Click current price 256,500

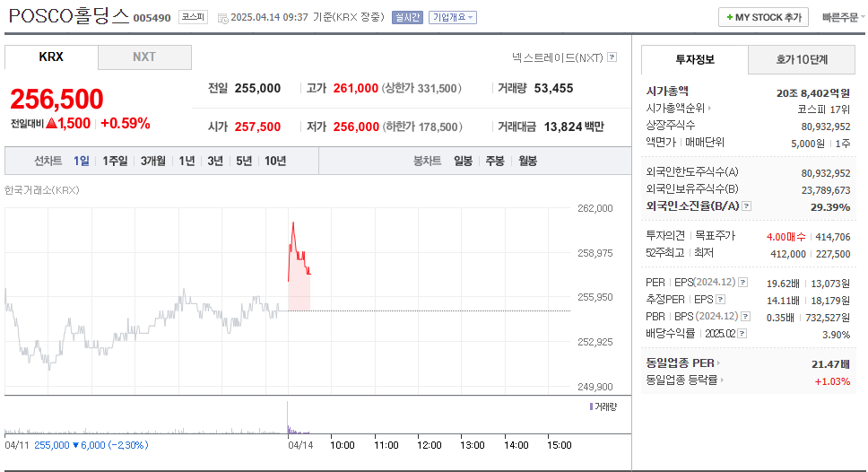[57, 100]
